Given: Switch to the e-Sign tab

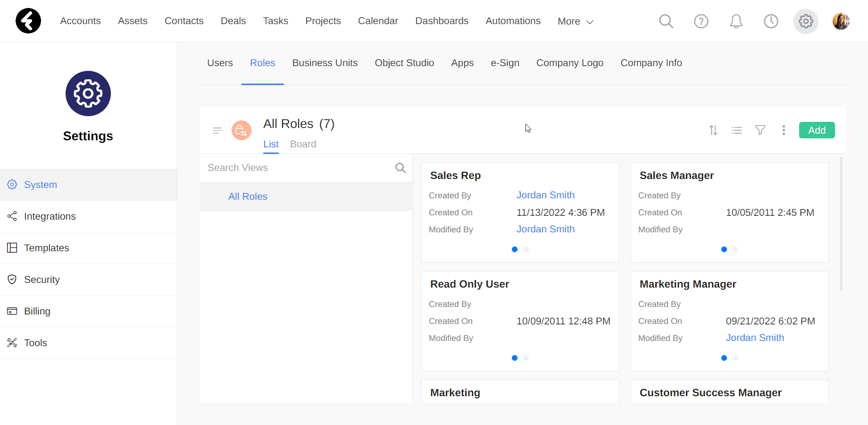Looking at the screenshot, I should pos(505,63).
